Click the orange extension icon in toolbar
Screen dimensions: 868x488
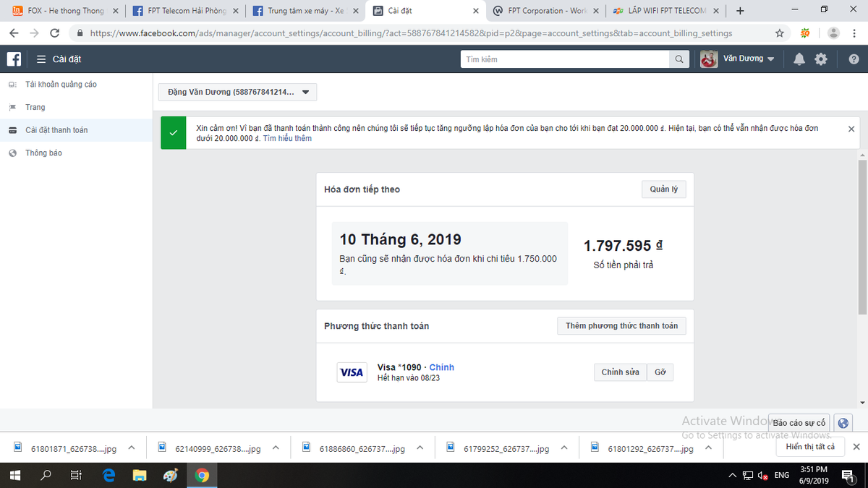[x=805, y=33]
